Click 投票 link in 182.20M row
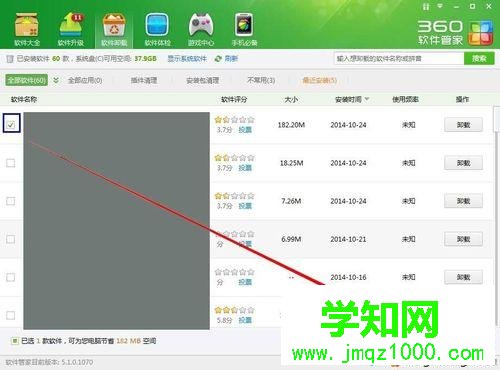This screenshot has width=500, height=370. 245,130
